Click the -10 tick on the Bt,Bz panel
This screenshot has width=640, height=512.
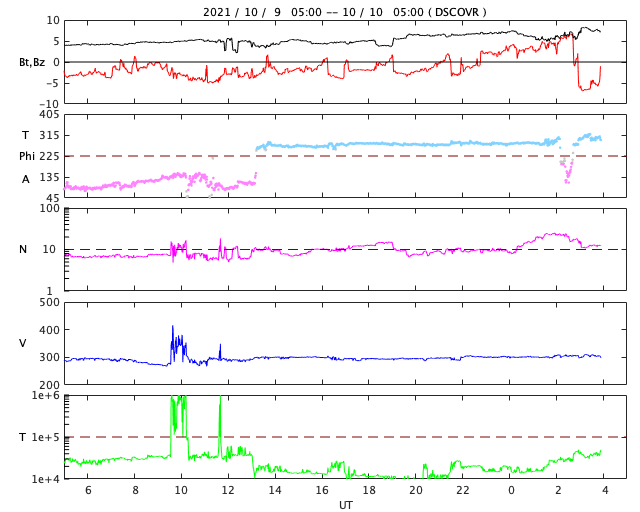49,104
